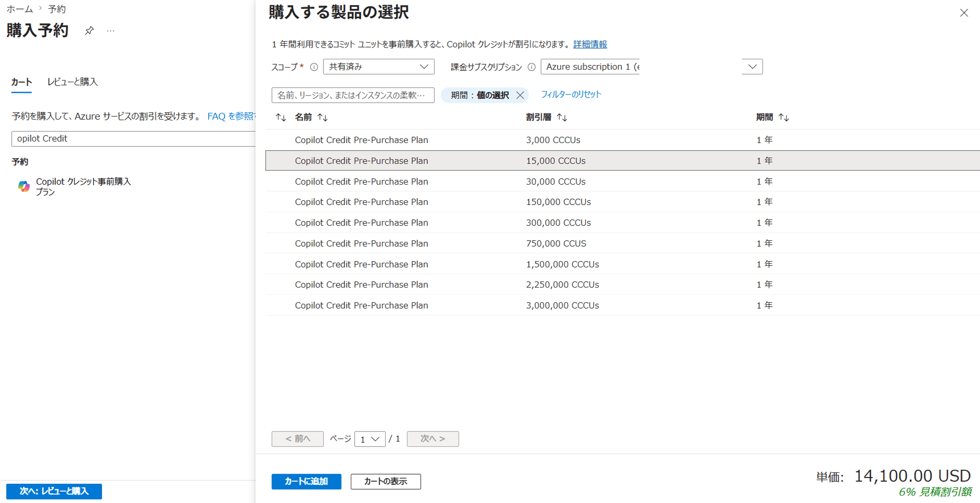Image resolution: width=980 pixels, height=503 pixels.
Task: Select the 150,000 CCCUs plan row
Action: (x=622, y=202)
